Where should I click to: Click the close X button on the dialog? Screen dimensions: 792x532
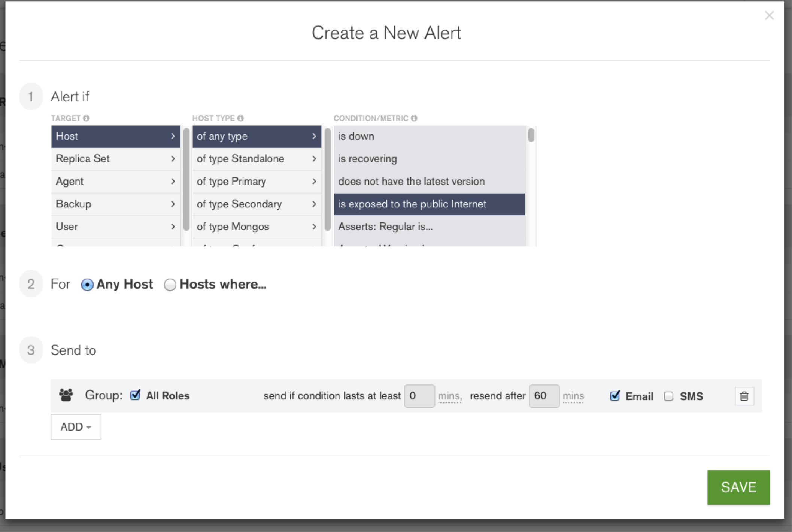[770, 15]
